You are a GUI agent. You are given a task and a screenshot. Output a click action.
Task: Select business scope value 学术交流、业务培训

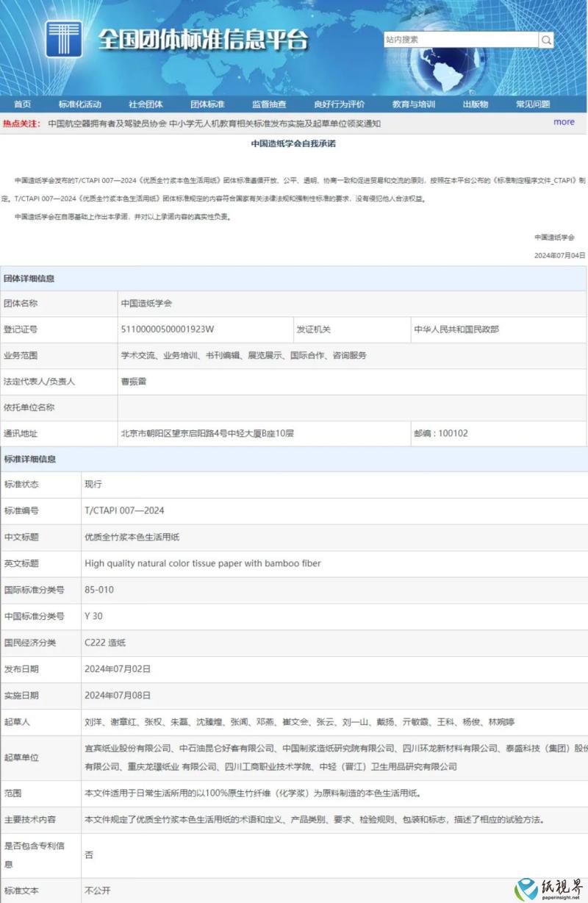click(x=243, y=355)
